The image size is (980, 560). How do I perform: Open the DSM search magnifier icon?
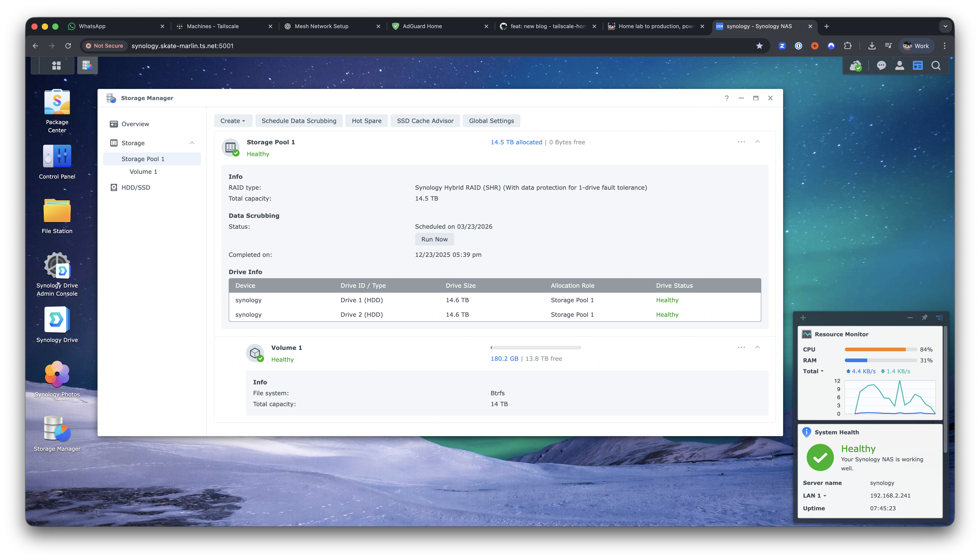coord(936,66)
